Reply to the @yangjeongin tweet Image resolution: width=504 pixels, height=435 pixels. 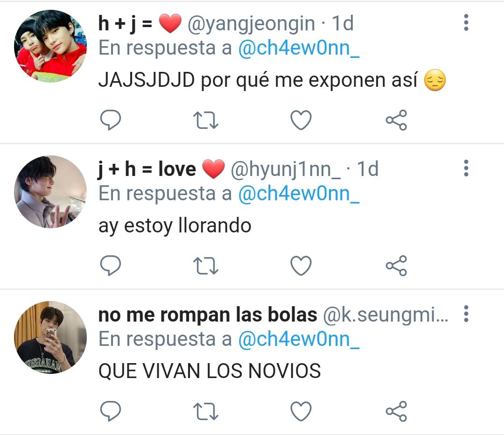111,120
